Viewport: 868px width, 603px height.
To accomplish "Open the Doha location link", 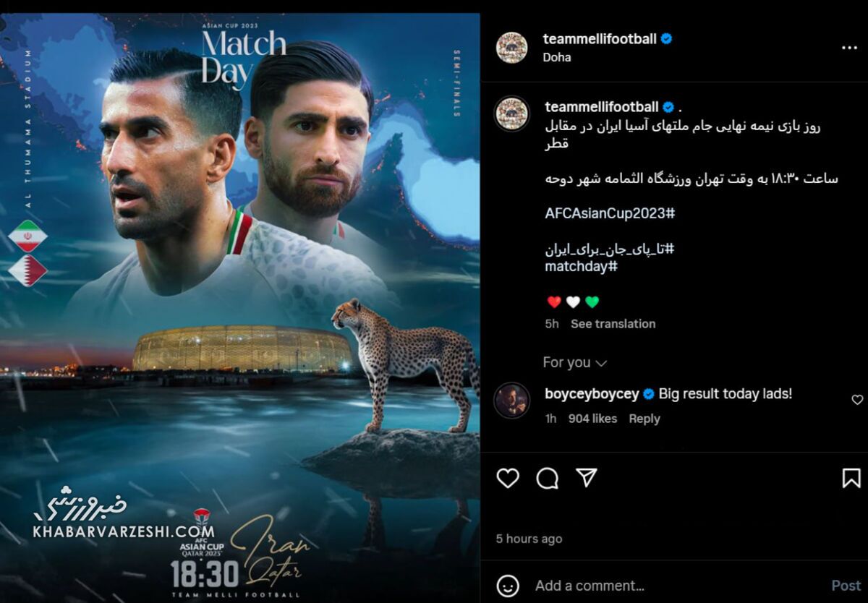I will pos(557,57).
